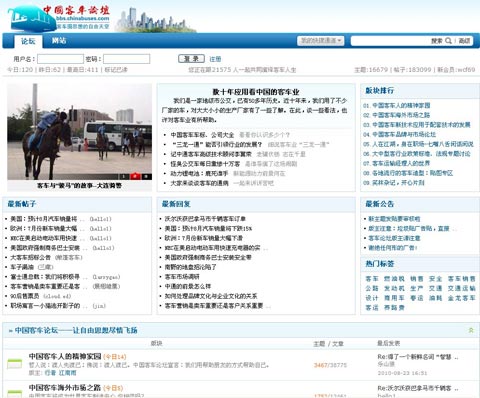Switch to the 网站 tab
The width and height of the screenshot is (480, 398).
click(x=59, y=41)
